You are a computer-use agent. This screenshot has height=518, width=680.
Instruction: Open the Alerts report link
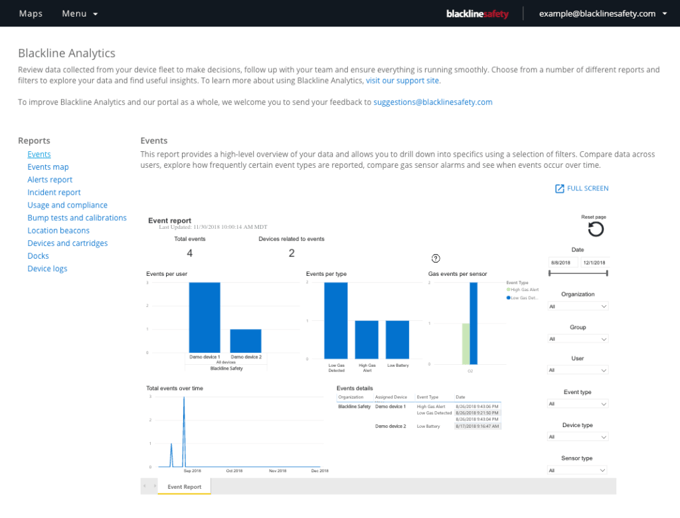tap(50, 180)
